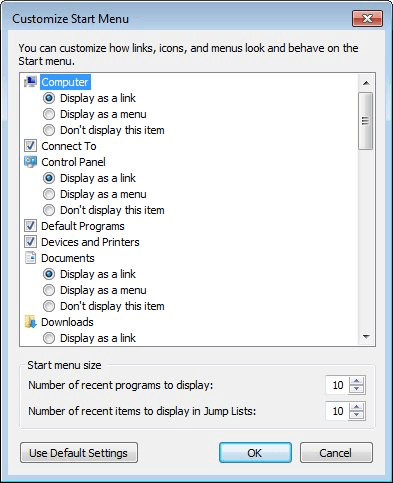Select 'Display as a link' under Downloads

point(49,338)
